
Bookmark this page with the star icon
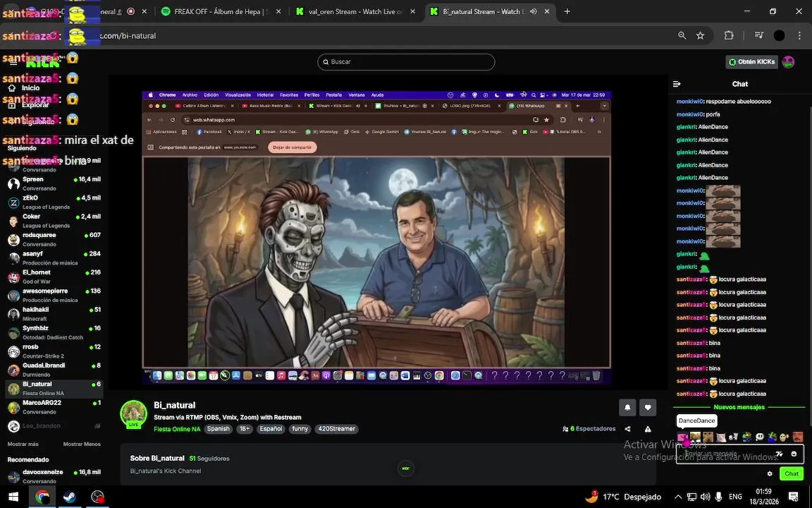[x=700, y=35]
